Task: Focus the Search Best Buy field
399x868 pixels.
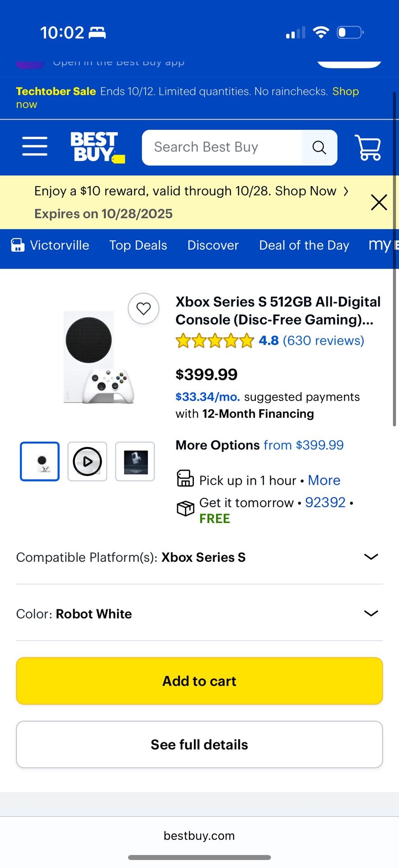Action: tap(222, 147)
